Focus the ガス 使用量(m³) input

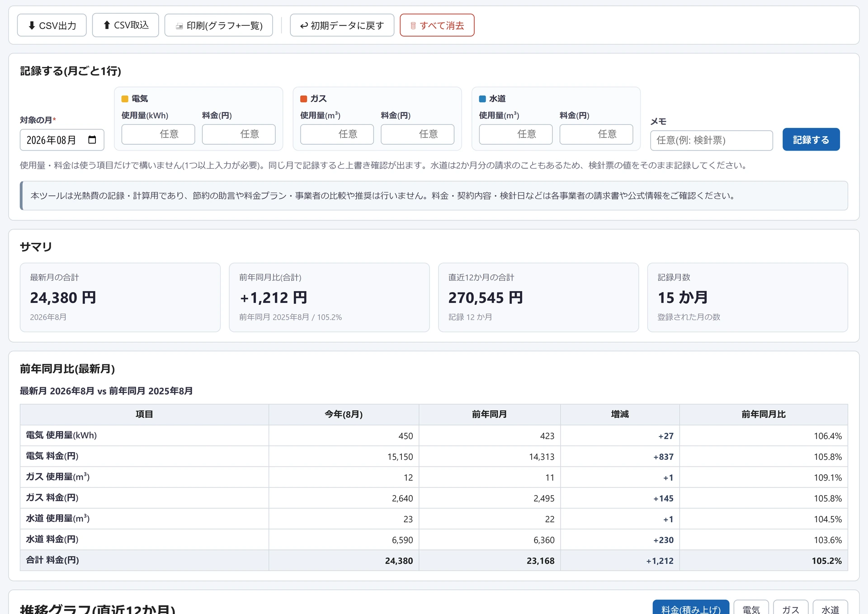point(337,134)
